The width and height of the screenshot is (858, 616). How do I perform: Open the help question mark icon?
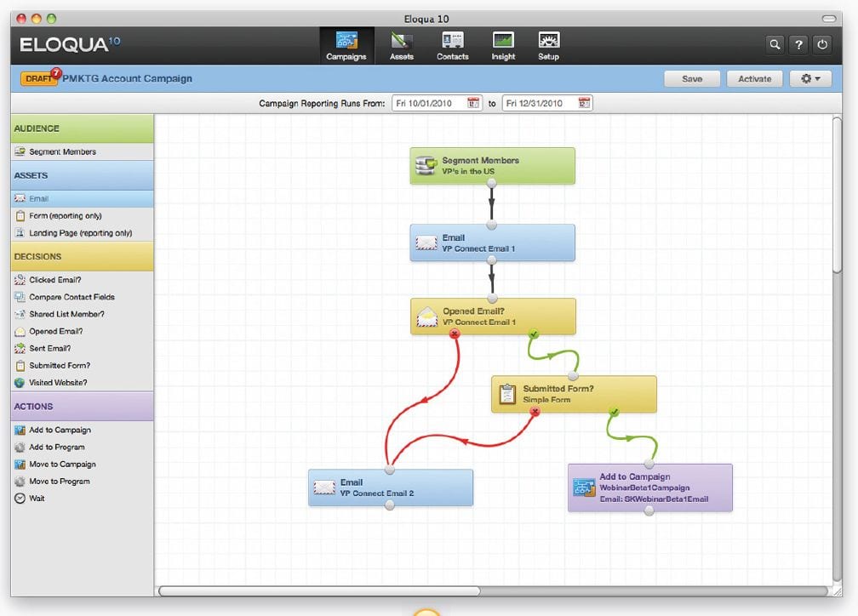click(x=798, y=44)
